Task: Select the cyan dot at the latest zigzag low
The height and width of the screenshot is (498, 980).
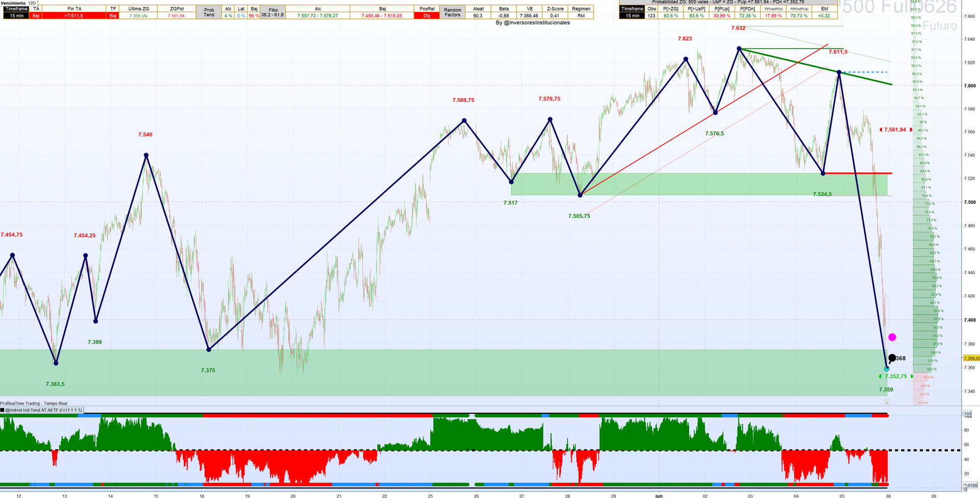Action: pos(887,368)
